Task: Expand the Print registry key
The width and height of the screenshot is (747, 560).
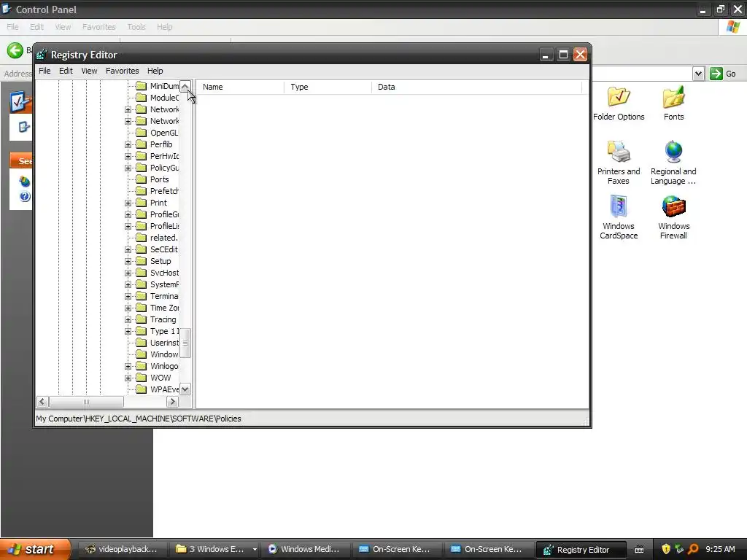Action: pyautogui.click(x=128, y=203)
